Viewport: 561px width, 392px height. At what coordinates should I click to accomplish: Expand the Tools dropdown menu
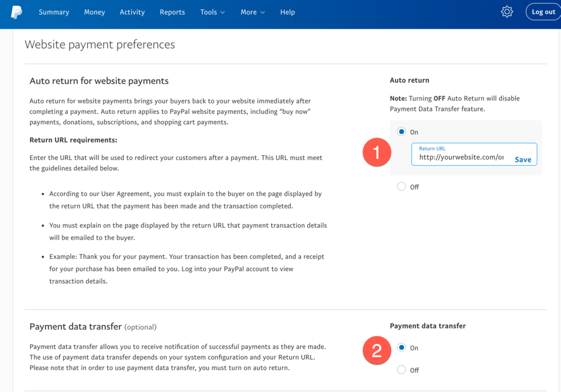point(213,12)
